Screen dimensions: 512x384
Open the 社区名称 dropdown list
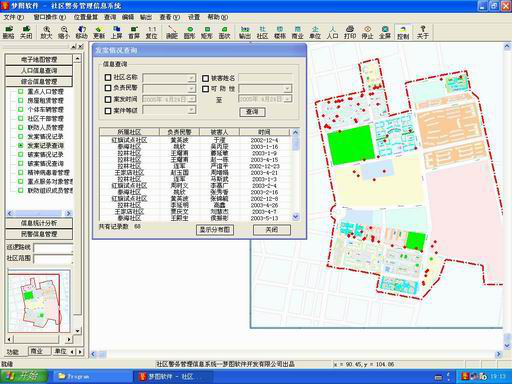coord(191,78)
